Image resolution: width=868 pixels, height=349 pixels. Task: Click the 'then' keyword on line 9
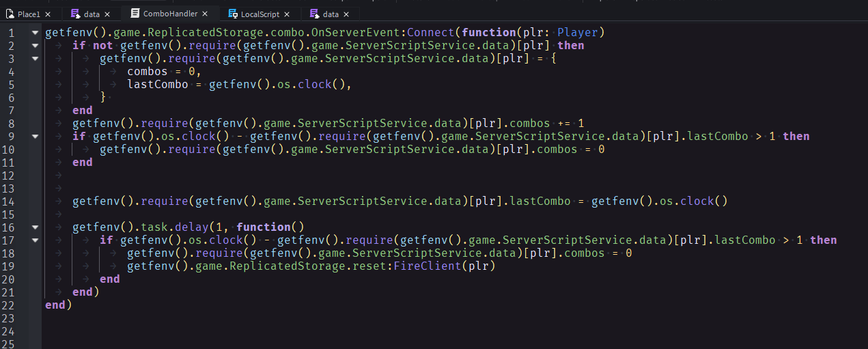796,136
